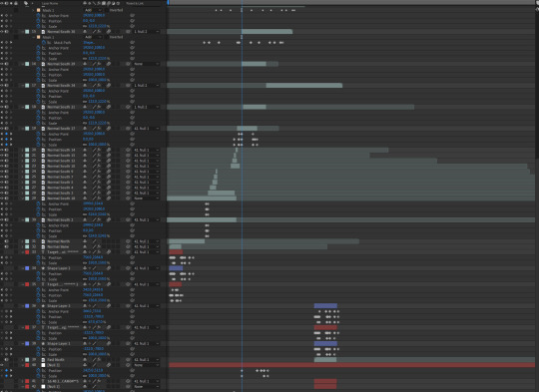Open parent dropdown showing None on layer 40
Image resolution: width=539 pixels, height=392 pixels.
[147, 365]
